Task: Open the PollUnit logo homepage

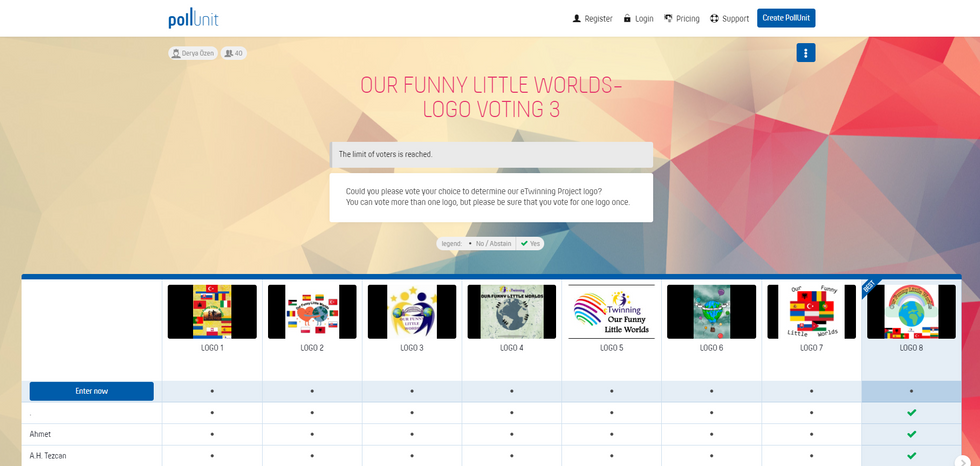Action: point(193,19)
